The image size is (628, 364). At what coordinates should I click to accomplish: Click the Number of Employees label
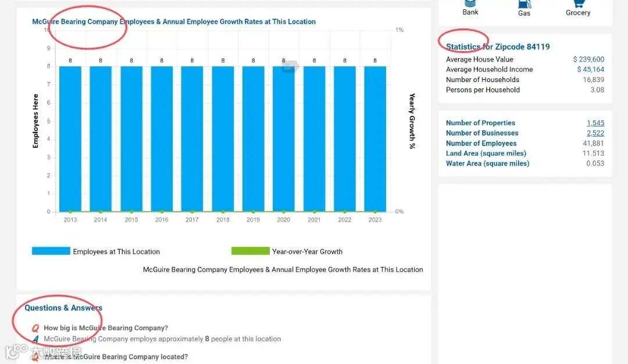[x=481, y=144]
